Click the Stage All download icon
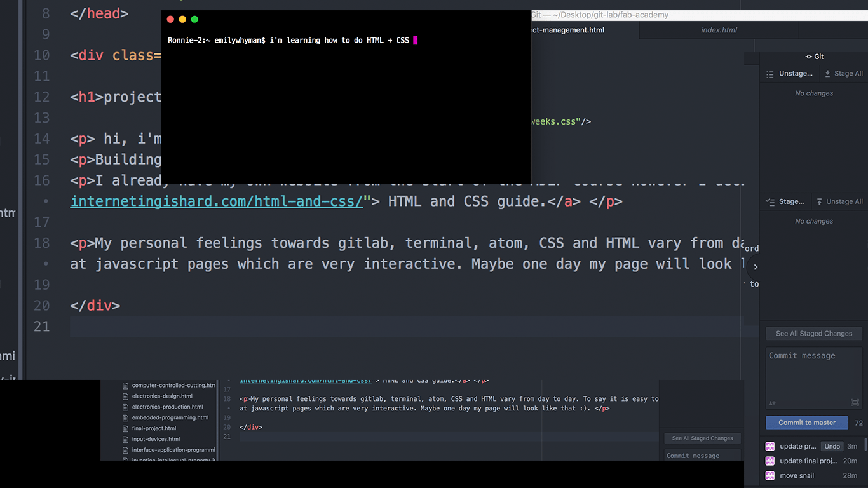This screenshot has width=868, height=488. click(828, 74)
